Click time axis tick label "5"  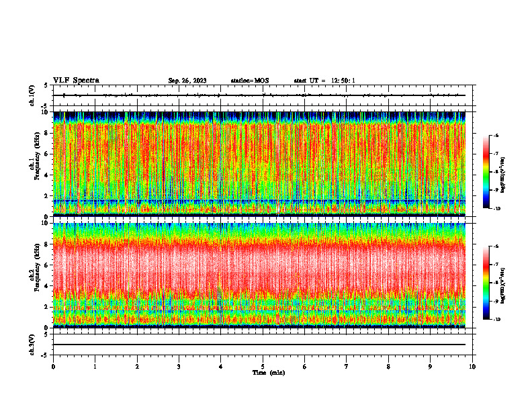tap(263, 367)
